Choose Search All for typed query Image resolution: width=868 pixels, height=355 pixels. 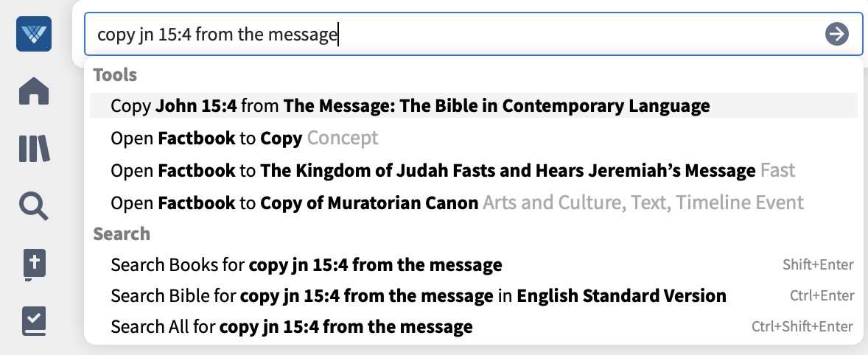click(x=473, y=327)
